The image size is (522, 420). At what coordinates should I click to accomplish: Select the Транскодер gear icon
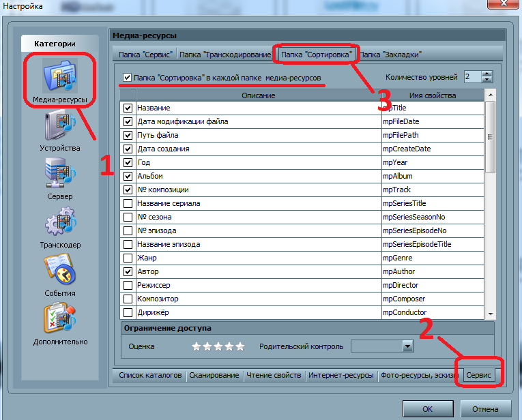coord(60,223)
